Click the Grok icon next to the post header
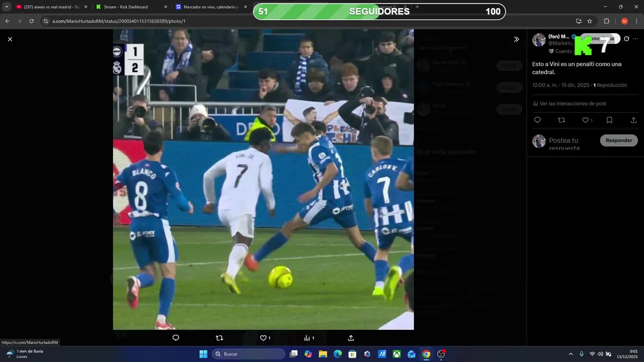This screenshot has width=644, height=362. pyautogui.click(x=626, y=39)
